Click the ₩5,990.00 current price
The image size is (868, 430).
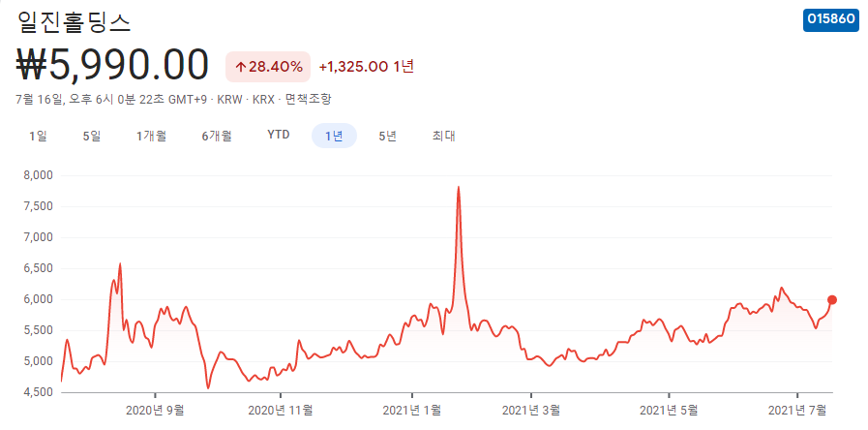click(113, 66)
